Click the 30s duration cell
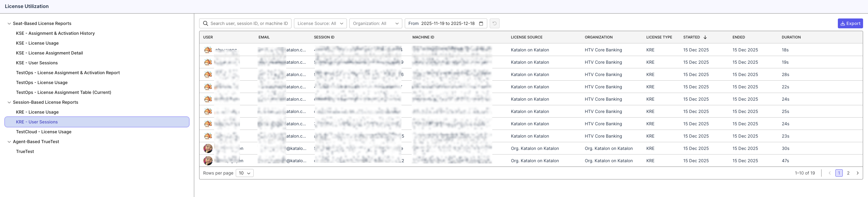This screenshot has height=197, width=868. tap(786, 148)
